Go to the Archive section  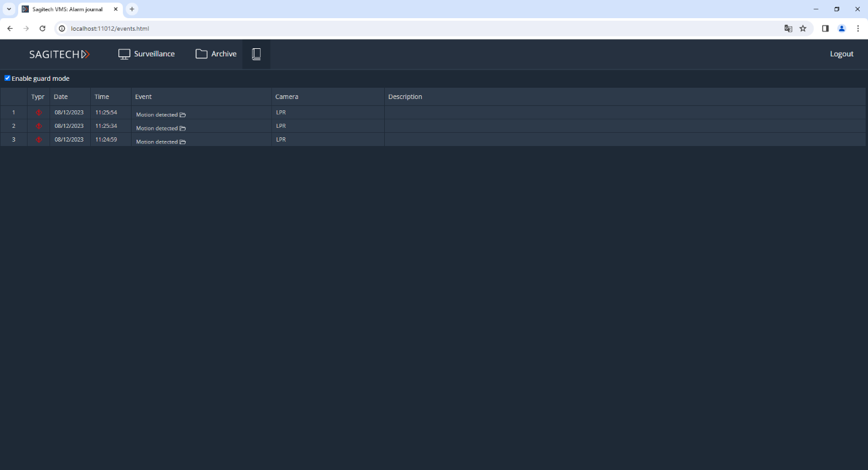click(x=216, y=54)
